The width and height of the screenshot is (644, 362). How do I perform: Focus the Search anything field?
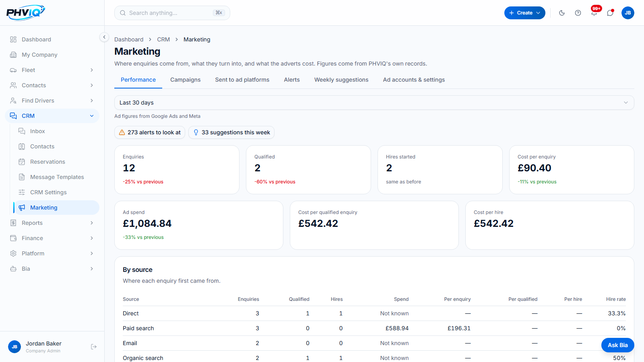click(172, 13)
